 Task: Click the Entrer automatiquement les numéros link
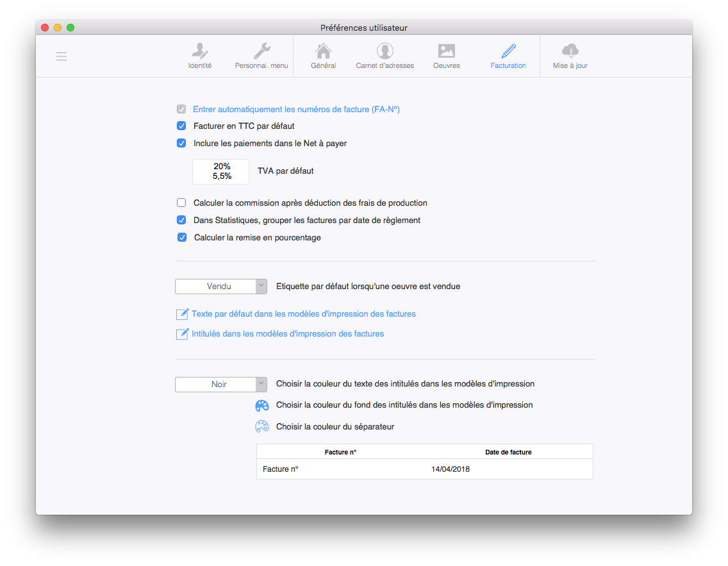pyautogui.click(x=296, y=110)
